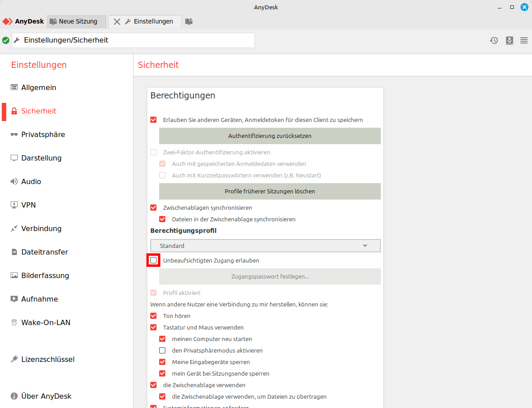Toggle Zwei-Faktor-Authentifizierung aktivieren checkbox
Image resolution: width=532 pixels, height=408 pixels.
coord(153,152)
